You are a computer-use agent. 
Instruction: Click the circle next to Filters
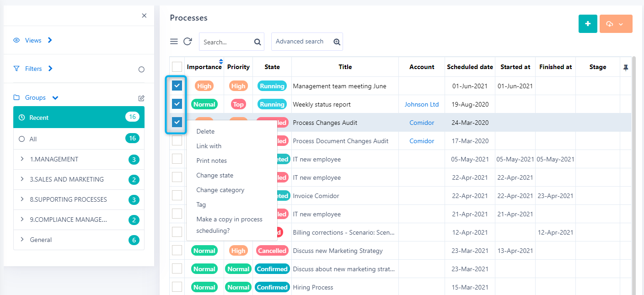141,70
